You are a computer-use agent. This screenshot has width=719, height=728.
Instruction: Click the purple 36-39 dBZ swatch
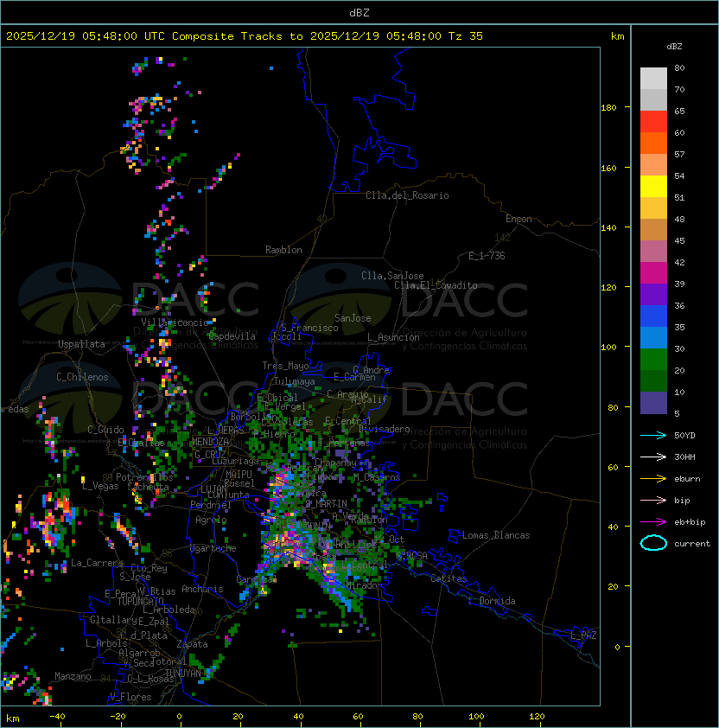(x=653, y=294)
